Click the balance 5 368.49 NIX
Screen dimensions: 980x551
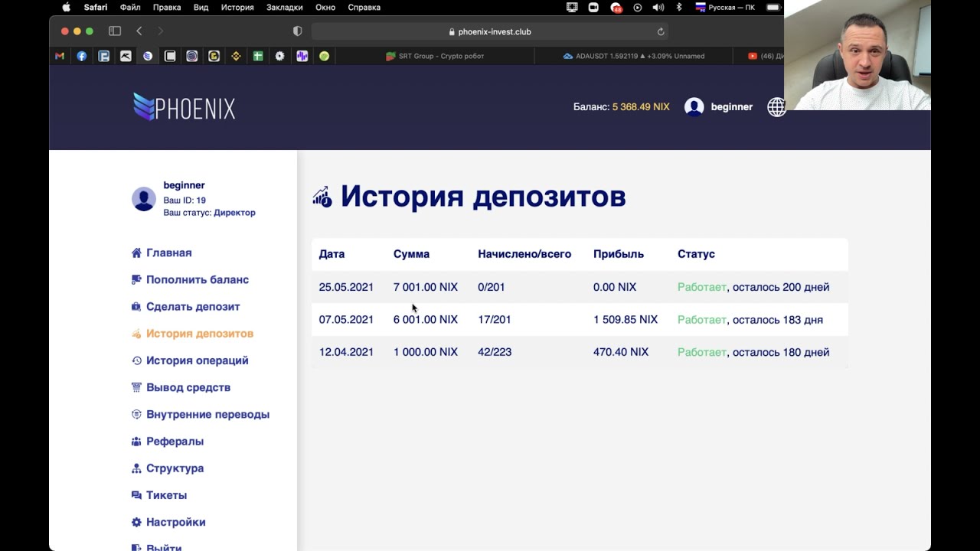pyautogui.click(x=641, y=107)
